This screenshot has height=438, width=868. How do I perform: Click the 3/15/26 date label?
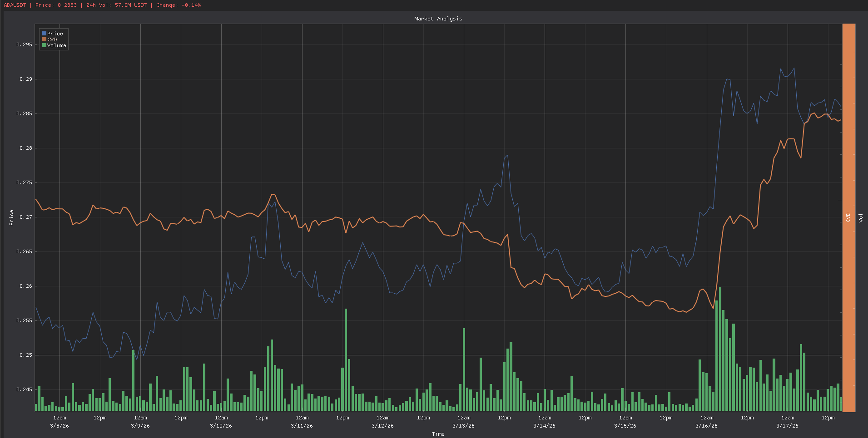(625, 426)
